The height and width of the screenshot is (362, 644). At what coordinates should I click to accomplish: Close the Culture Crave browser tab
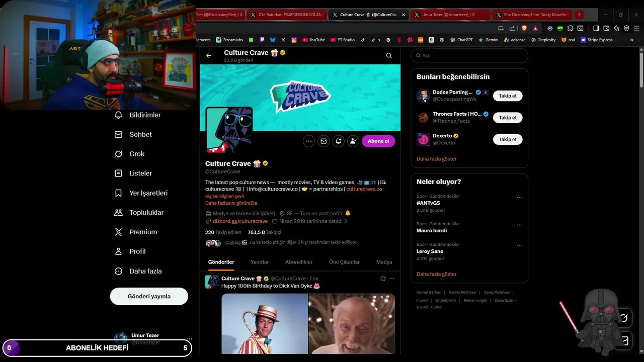click(x=404, y=15)
